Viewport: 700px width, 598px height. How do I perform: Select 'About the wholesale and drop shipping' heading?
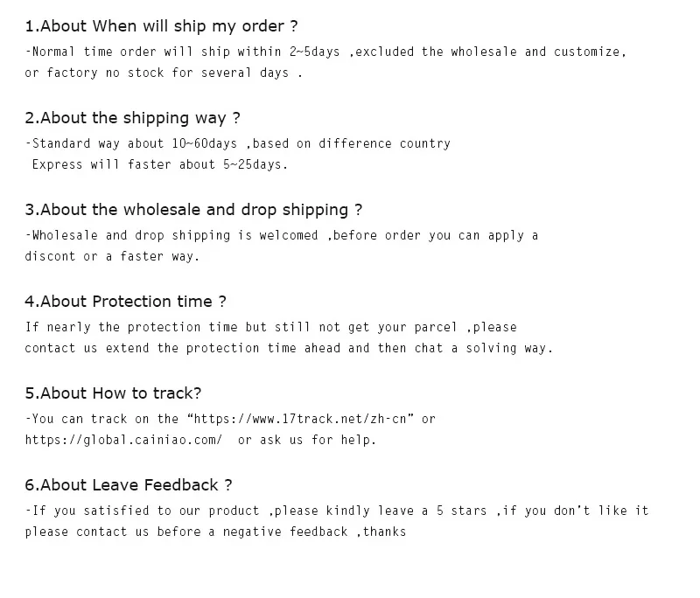pyautogui.click(x=192, y=210)
